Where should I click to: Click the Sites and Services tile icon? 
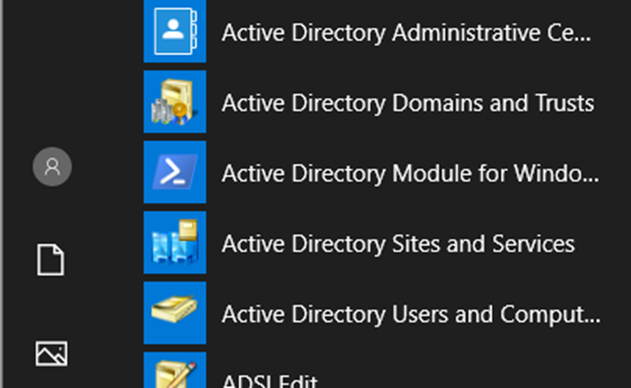click(x=175, y=243)
